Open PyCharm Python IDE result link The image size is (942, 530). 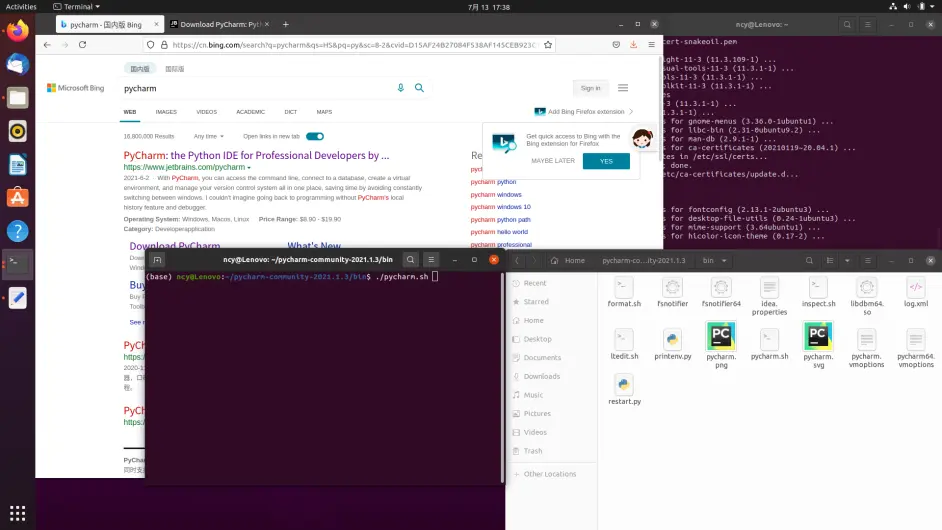[x=257, y=155]
